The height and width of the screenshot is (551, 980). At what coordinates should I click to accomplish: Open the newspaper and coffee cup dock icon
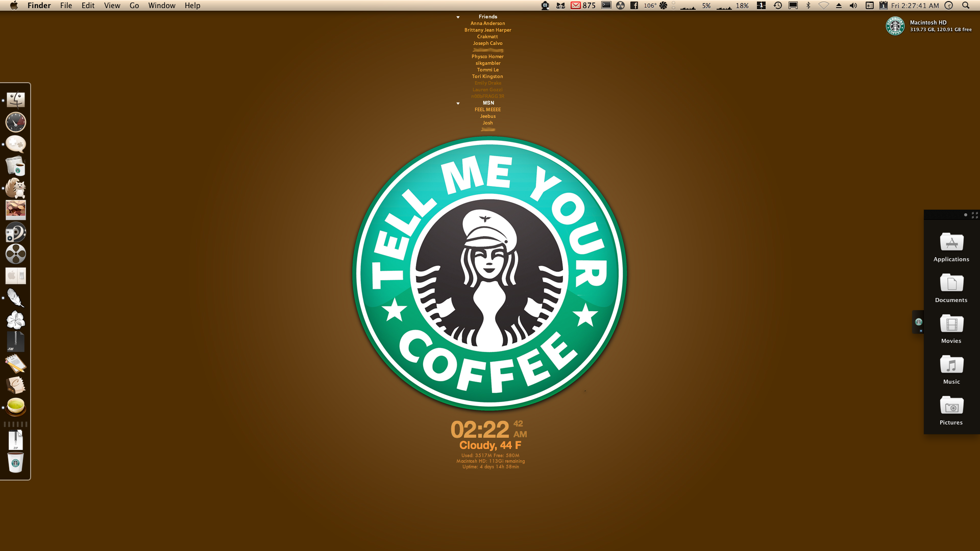pos(15,166)
